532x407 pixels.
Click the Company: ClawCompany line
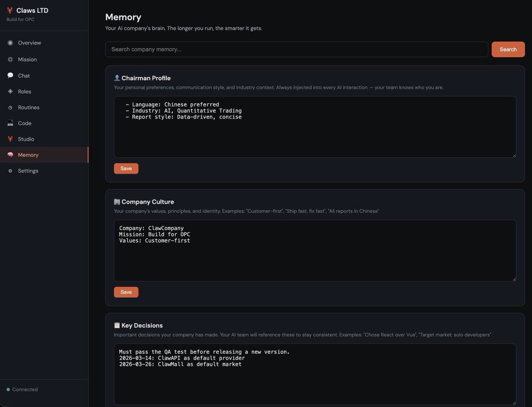pos(151,228)
